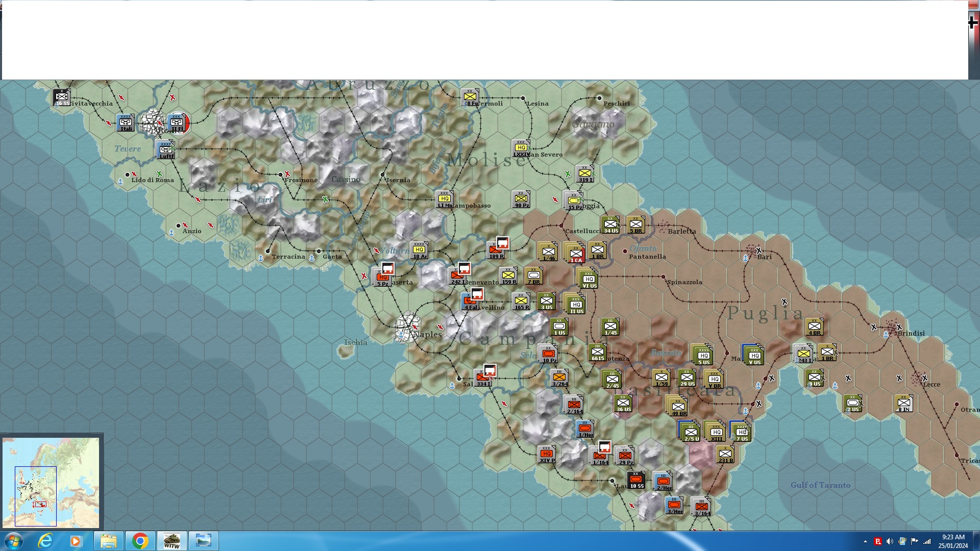This screenshot has height=551, width=980.
Task: Select the Luftflotte air HQ counter
Action: [x=165, y=150]
